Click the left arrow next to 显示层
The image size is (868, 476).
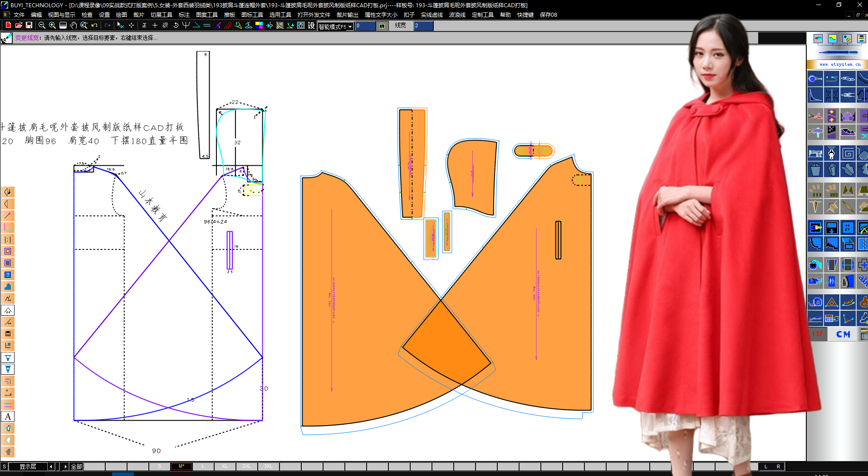(x=51, y=466)
